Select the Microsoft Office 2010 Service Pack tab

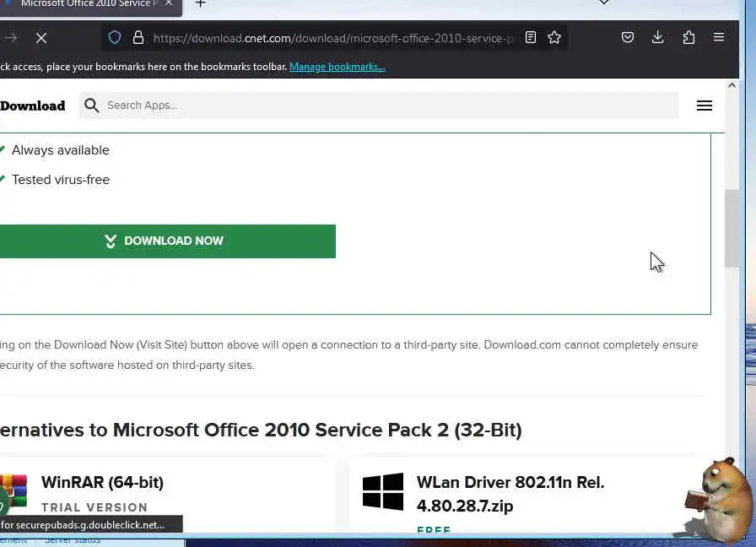(84, 4)
